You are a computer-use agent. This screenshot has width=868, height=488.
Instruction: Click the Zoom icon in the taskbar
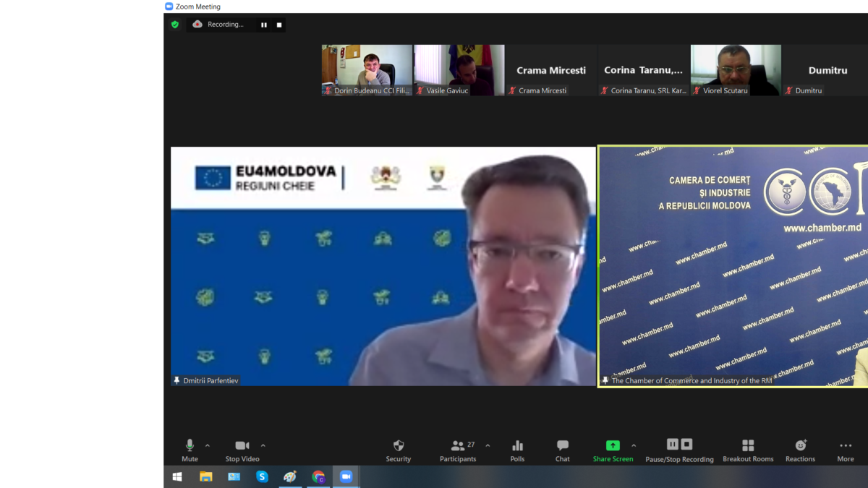[x=346, y=476]
